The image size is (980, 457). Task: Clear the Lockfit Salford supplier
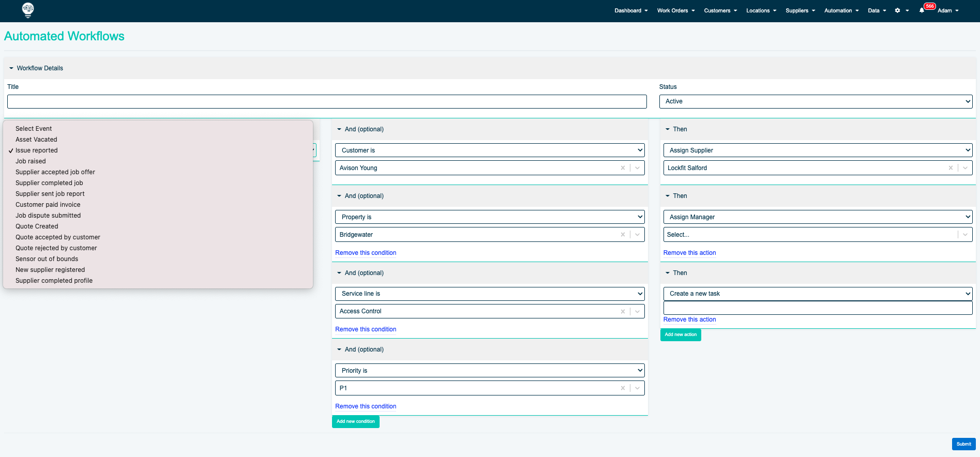click(x=951, y=168)
